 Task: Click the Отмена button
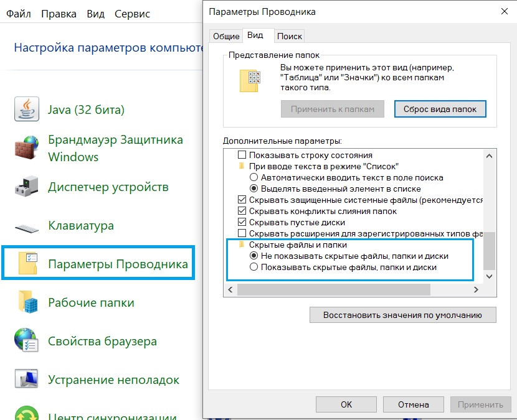[x=414, y=404]
